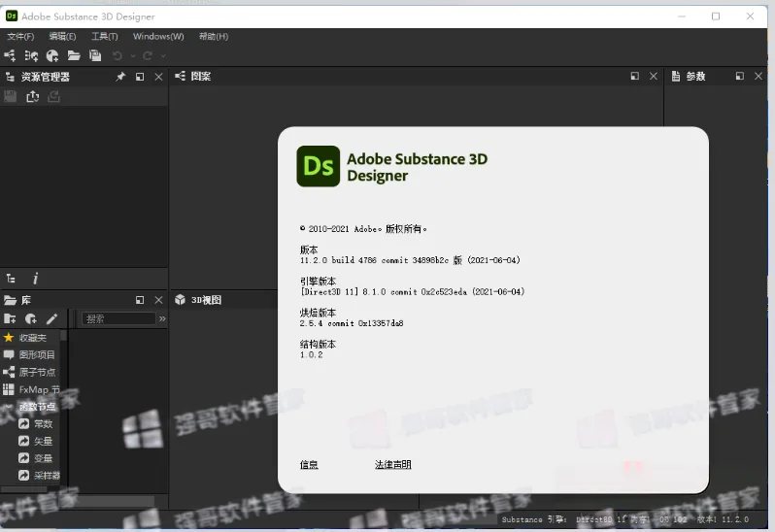The width and height of the screenshot is (775, 532).
Task: Undock the 资源管理器 panel
Action: tap(140, 77)
